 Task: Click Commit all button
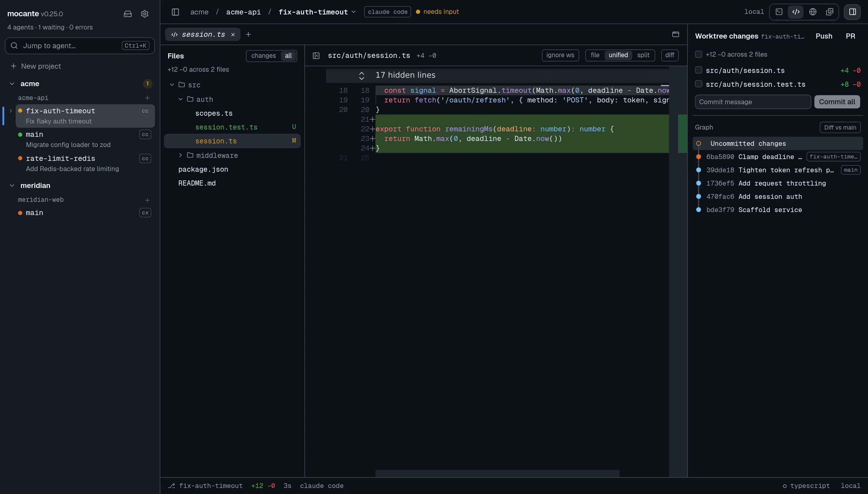click(x=837, y=102)
